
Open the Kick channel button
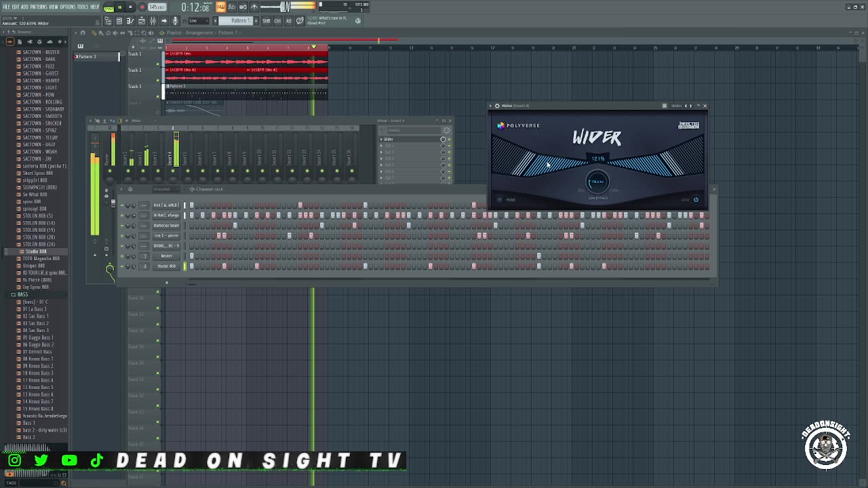pyautogui.click(x=166, y=205)
